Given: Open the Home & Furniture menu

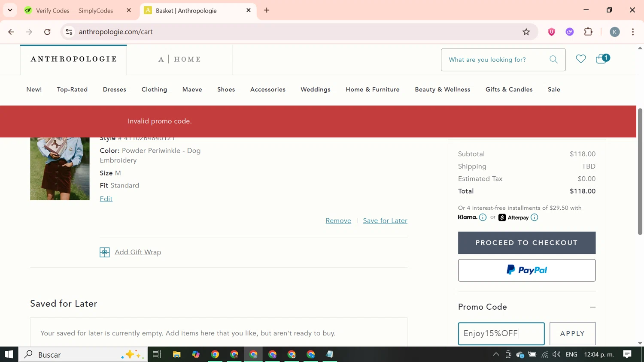Looking at the screenshot, I should tap(373, 90).
